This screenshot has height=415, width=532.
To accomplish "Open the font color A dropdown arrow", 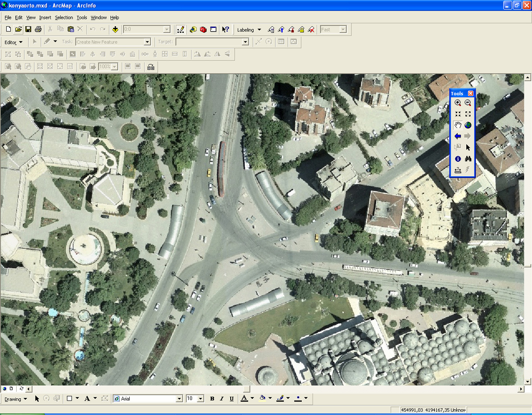I will pyautogui.click(x=252, y=398).
